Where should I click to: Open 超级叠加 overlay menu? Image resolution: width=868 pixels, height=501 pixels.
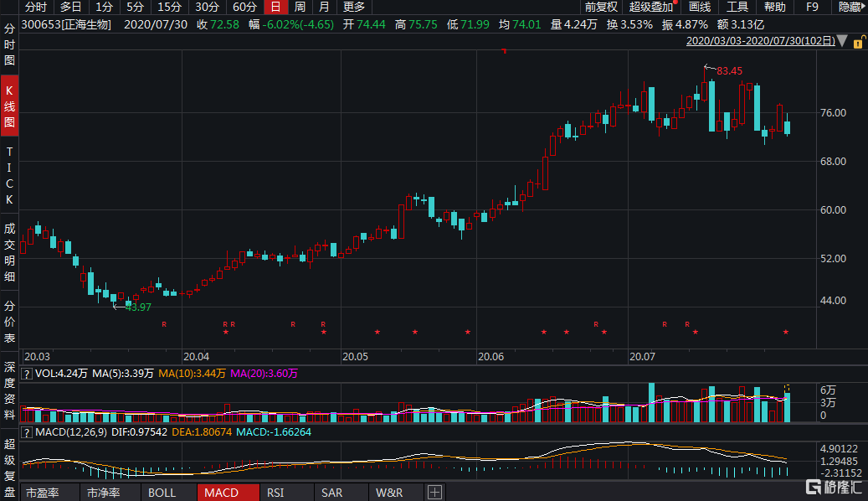651,8
